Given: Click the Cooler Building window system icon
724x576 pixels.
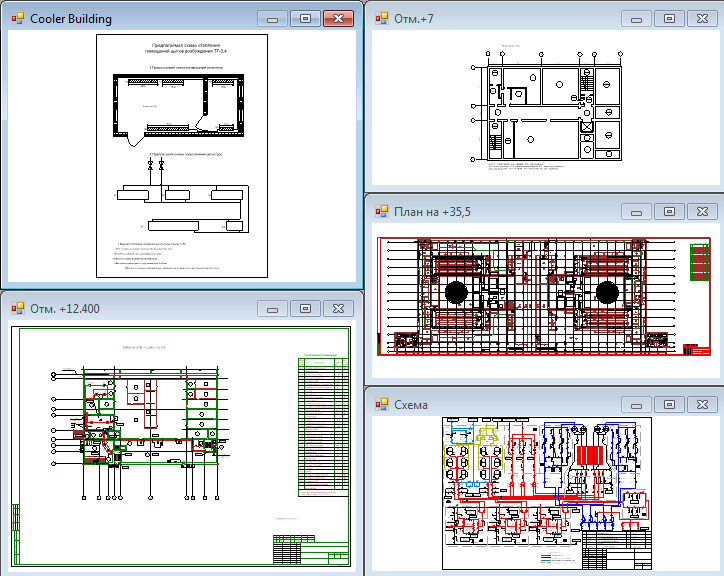Looking at the screenshot, I should click(x=17, y=19).
